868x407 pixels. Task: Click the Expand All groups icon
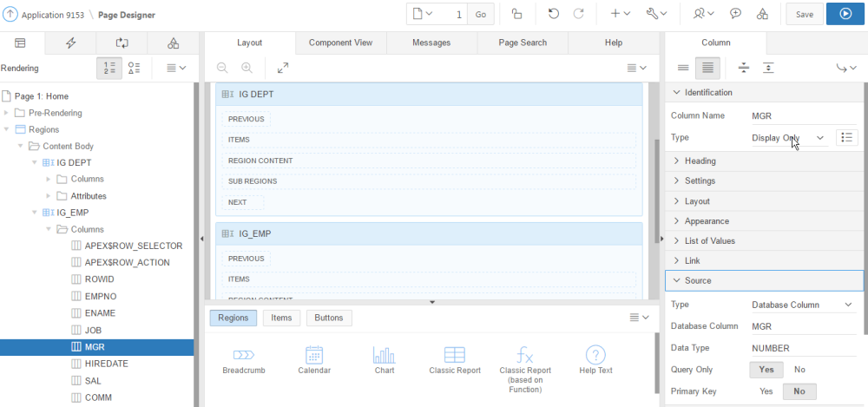click(x=768, y=68)
